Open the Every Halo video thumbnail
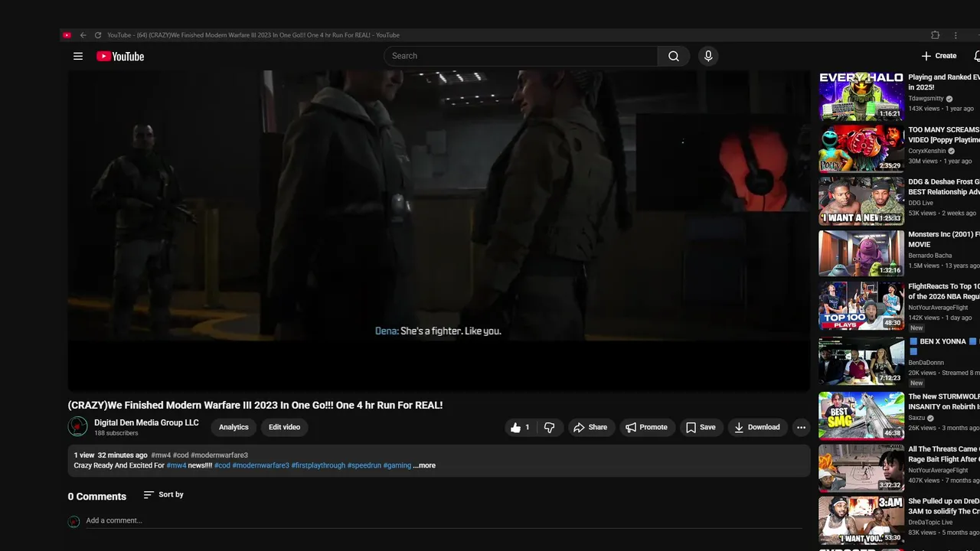The image size is (980, 551). [x=861, y=96]
